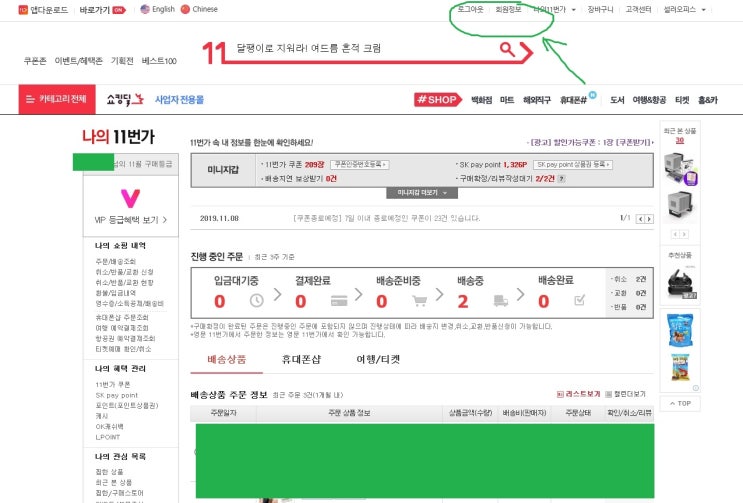Select 배송상품 tab

tap(227, 359)
